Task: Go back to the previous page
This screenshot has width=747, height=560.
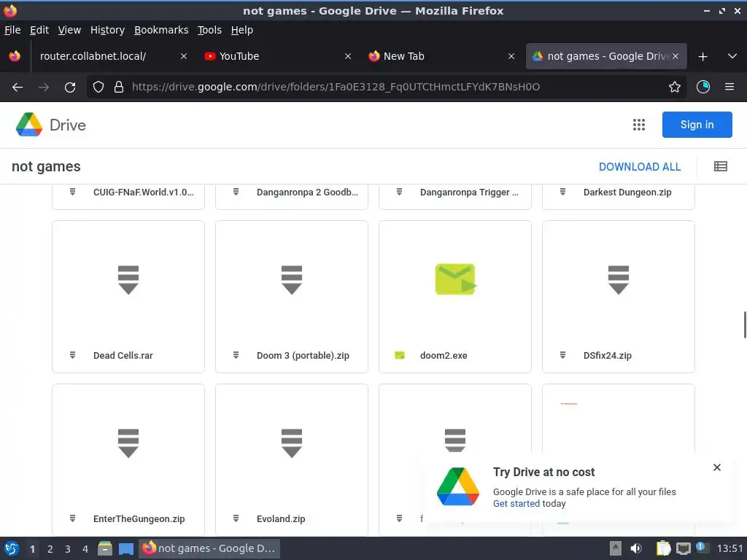Action: click(x=18, y=87)
